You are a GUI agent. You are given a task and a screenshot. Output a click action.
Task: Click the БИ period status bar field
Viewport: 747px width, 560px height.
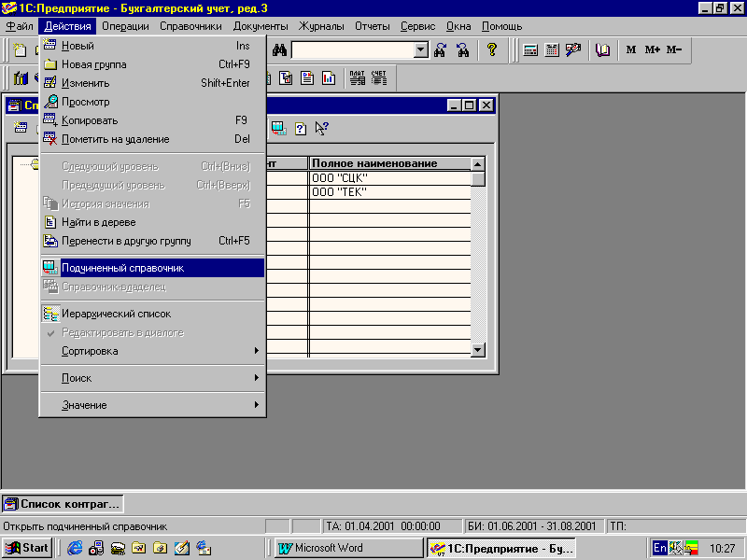533,526
